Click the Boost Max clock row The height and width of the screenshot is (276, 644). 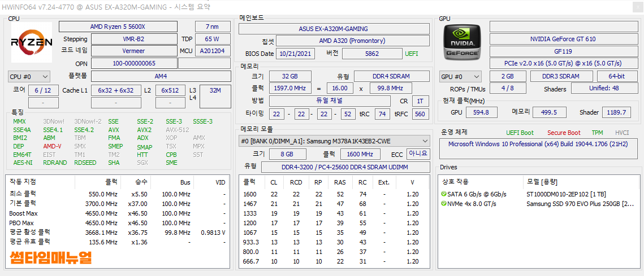[118, 213]
